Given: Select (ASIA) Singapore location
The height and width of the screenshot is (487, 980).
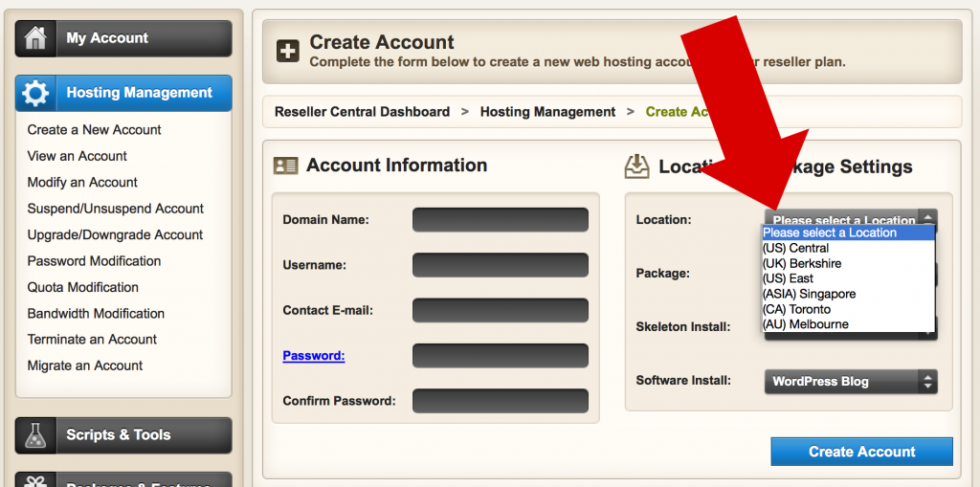Looking at the screenshot, I should point(848,294).
